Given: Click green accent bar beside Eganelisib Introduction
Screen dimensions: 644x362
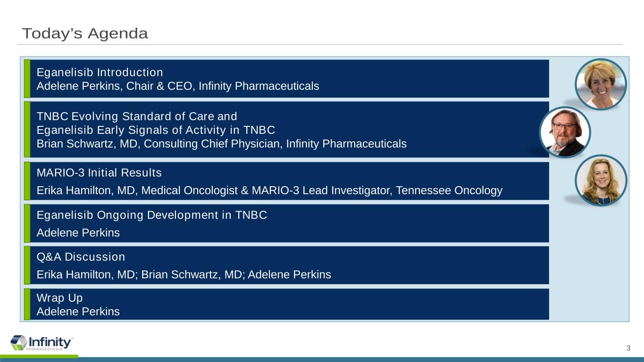Looking at the screenshot, I should point(27,79).
